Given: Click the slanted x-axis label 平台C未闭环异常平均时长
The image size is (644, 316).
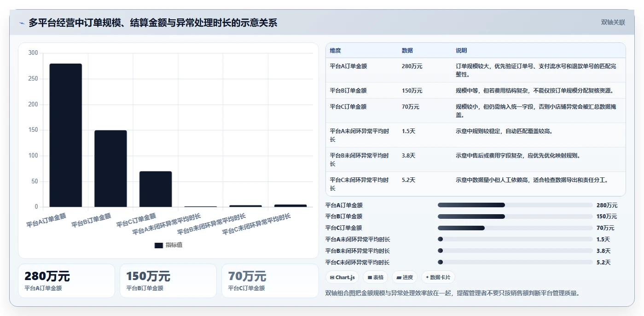Looking at the screenshot, I should (256, 224).
